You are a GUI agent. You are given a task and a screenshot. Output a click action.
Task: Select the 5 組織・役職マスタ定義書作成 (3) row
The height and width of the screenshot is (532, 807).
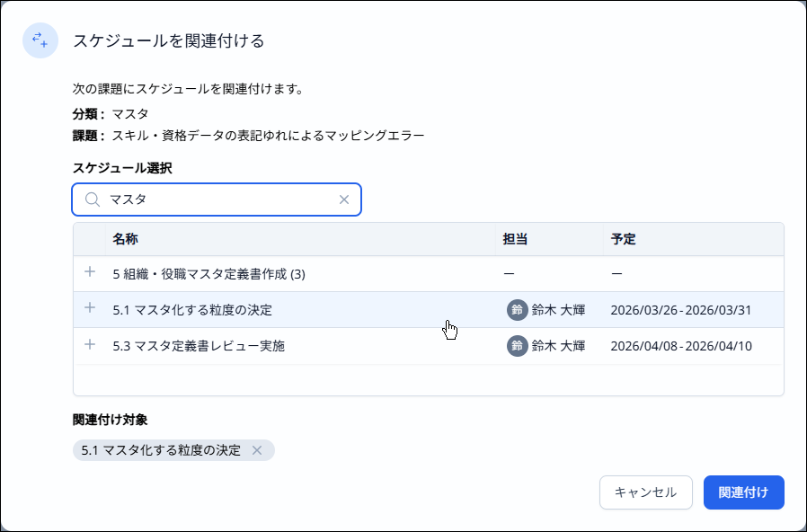click(209, 274)
